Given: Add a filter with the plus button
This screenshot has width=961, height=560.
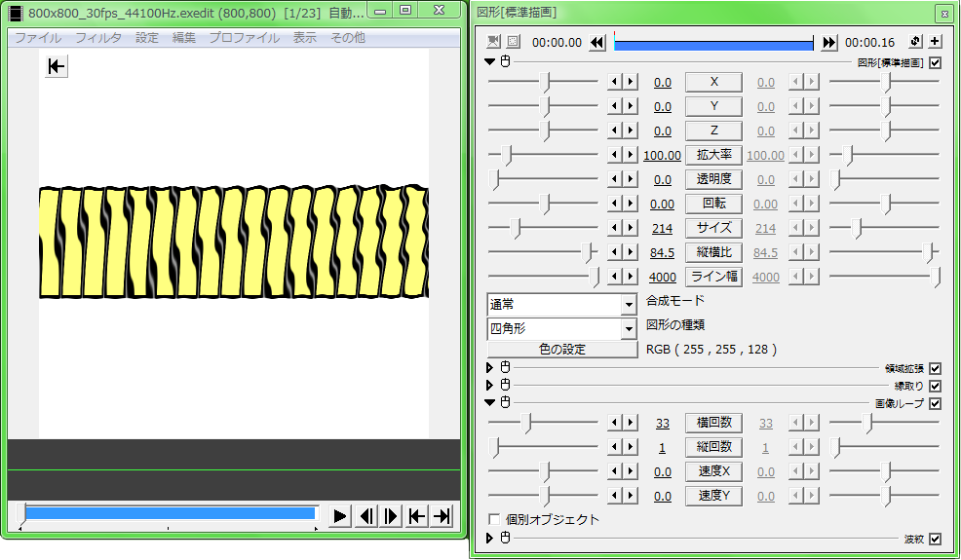Looking at the screenshot, I should tap(935, 41).
